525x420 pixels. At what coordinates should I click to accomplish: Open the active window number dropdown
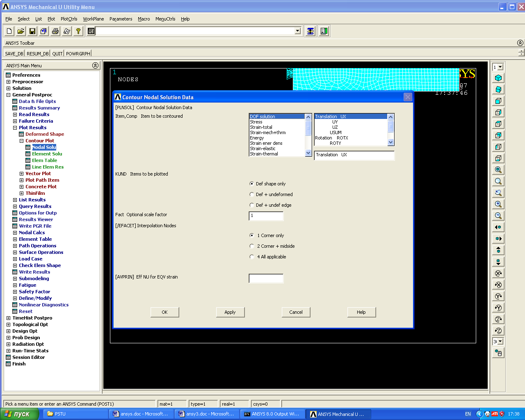point(500,67)
